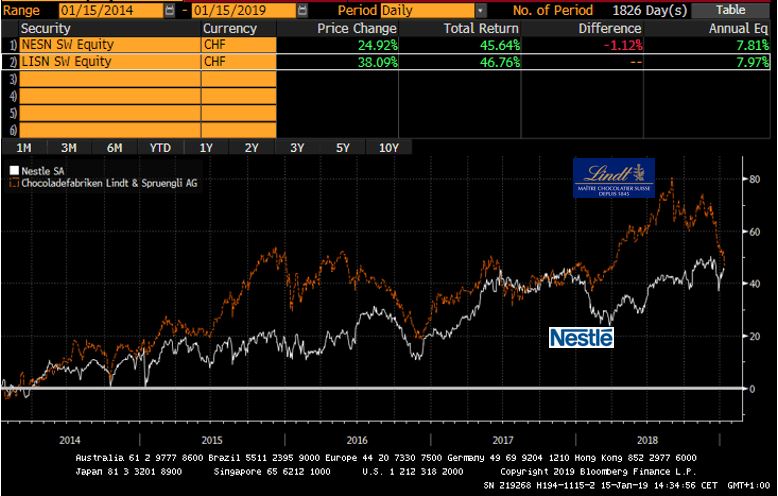Click the 2016 label on time axis

pyautogui.click(x=357, y=440)
